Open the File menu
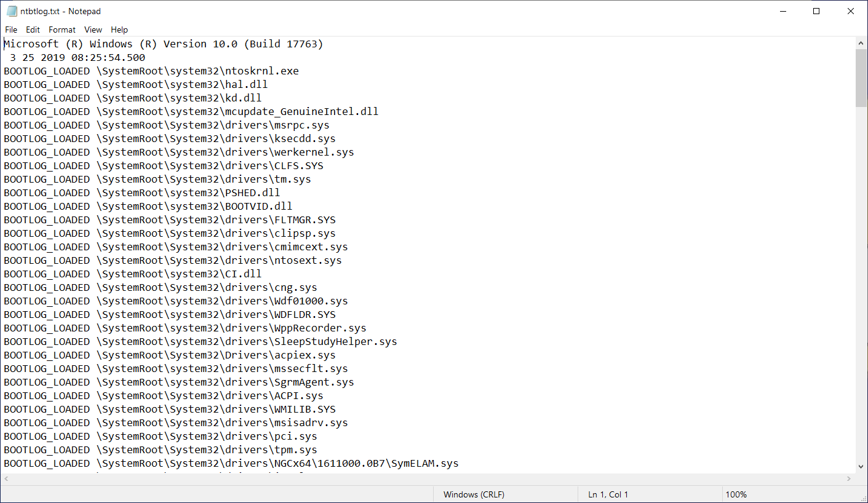Screen dimensions: 868x503 point(11,30)
